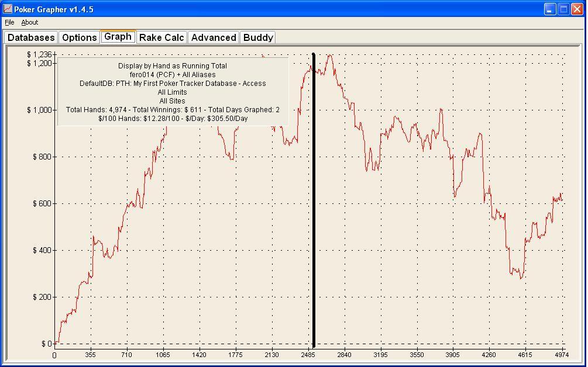Screen dimensions: 588x367
Task: Click the '$ 400' y-axis label
Action: pos(42,250)
